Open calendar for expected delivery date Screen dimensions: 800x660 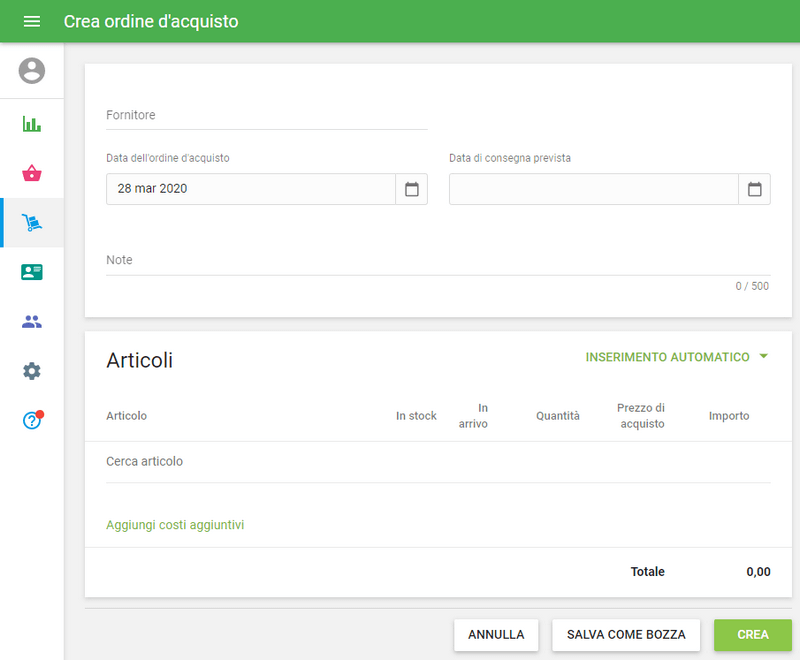pyautogui.click(x=754, y=189)
